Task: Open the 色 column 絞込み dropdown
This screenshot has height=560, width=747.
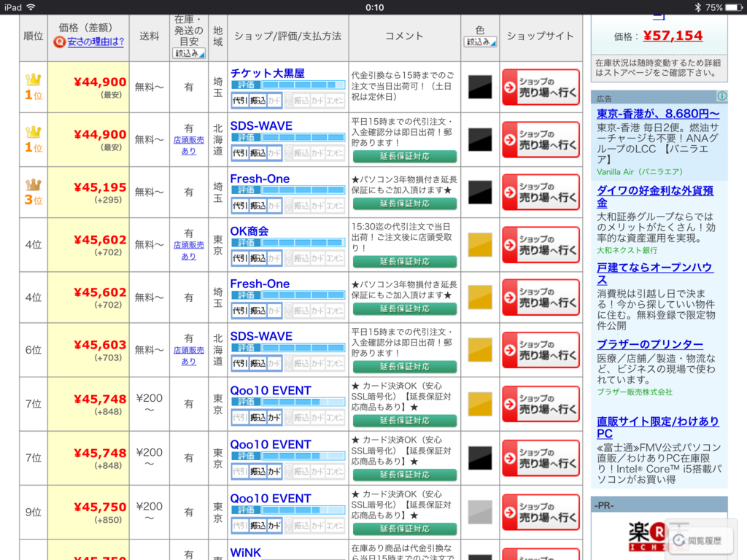Action: tap(480, 42)
